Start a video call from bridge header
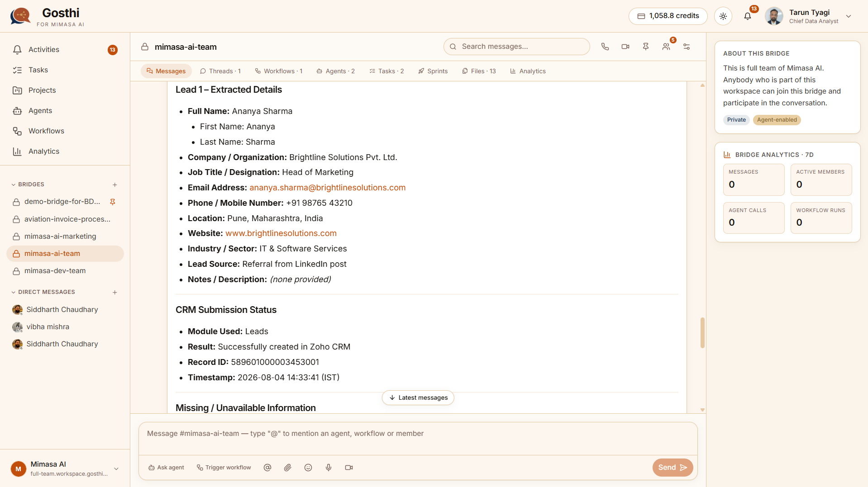Screen dimensions: 868x487 (625, 47)
